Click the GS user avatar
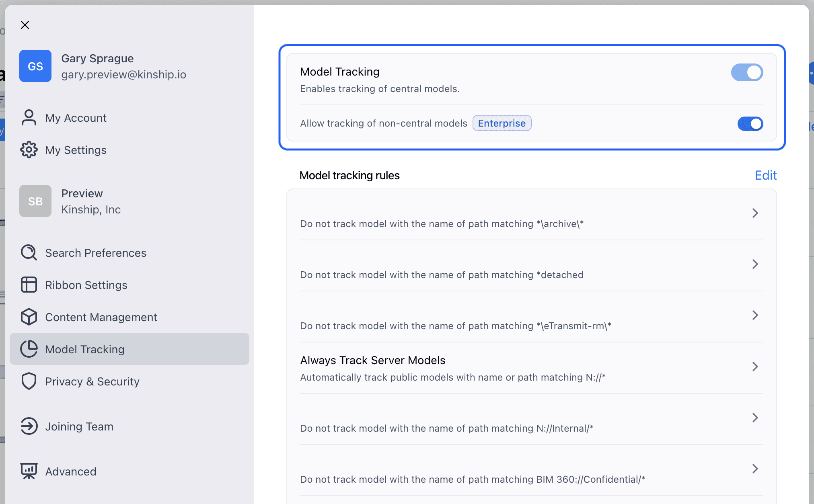The height and width of the screenshot is (504, 814). click(x=35, y=66)
